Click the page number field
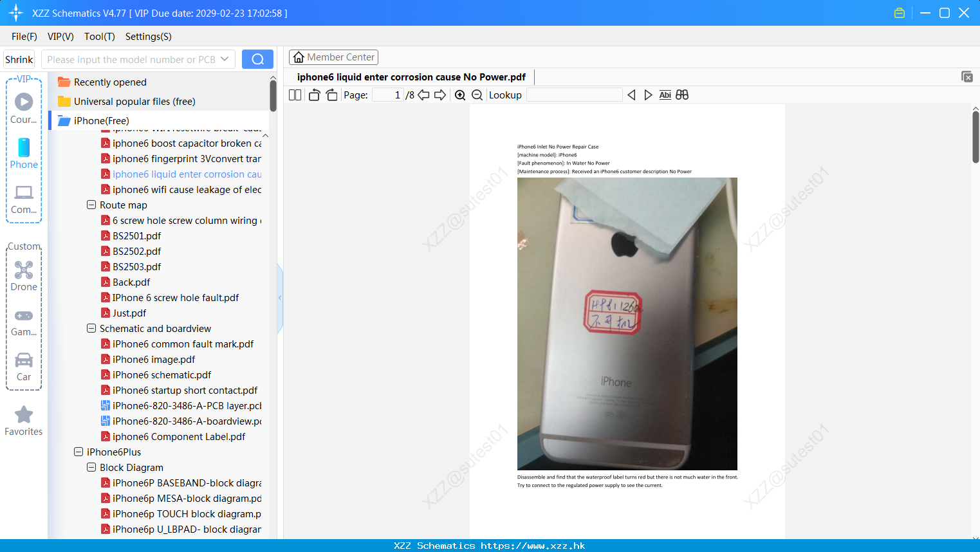The height and width of the screenshot is (552, 980). 388,95
